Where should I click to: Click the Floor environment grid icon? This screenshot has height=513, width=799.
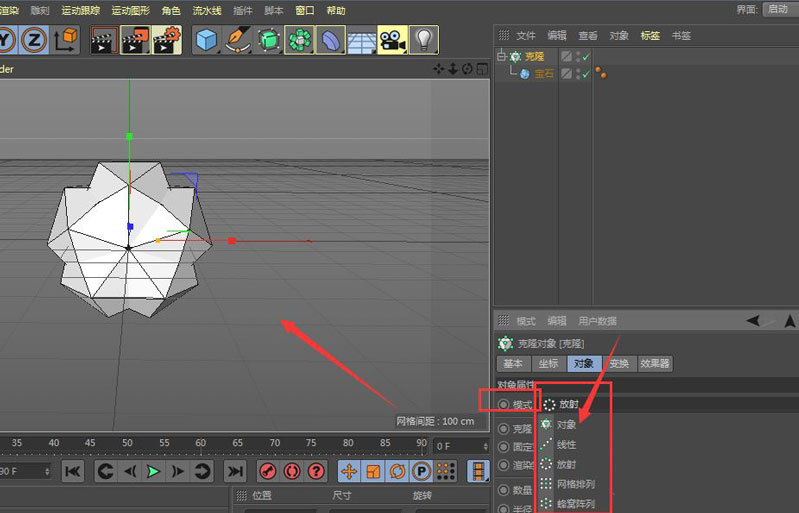click(x=361, y=40)
